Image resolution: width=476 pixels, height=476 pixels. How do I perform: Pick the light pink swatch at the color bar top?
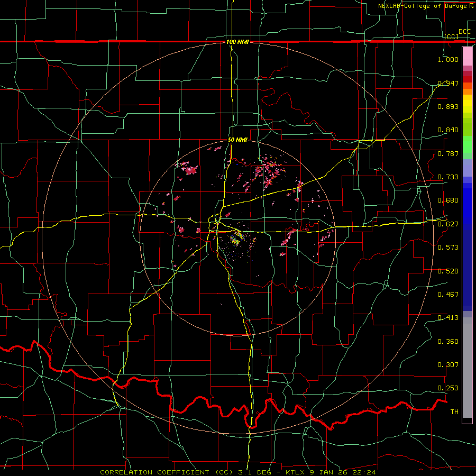467,56
